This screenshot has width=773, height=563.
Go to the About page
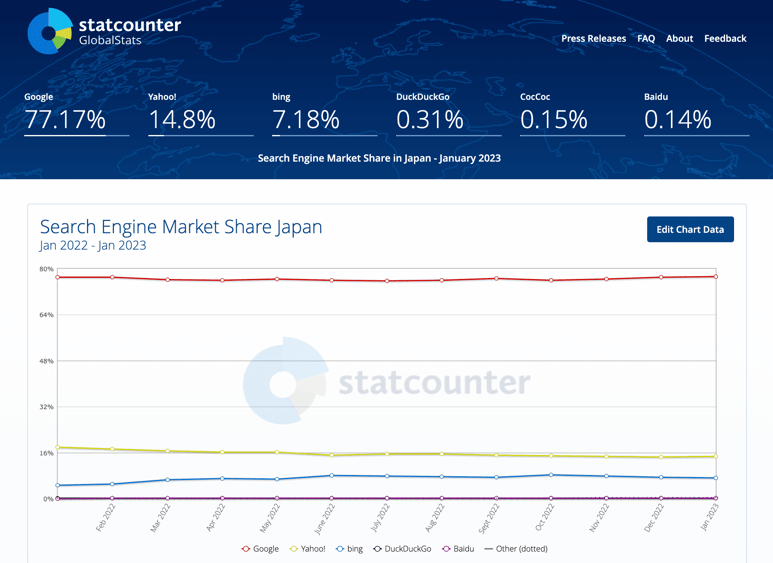click(679, 38)
